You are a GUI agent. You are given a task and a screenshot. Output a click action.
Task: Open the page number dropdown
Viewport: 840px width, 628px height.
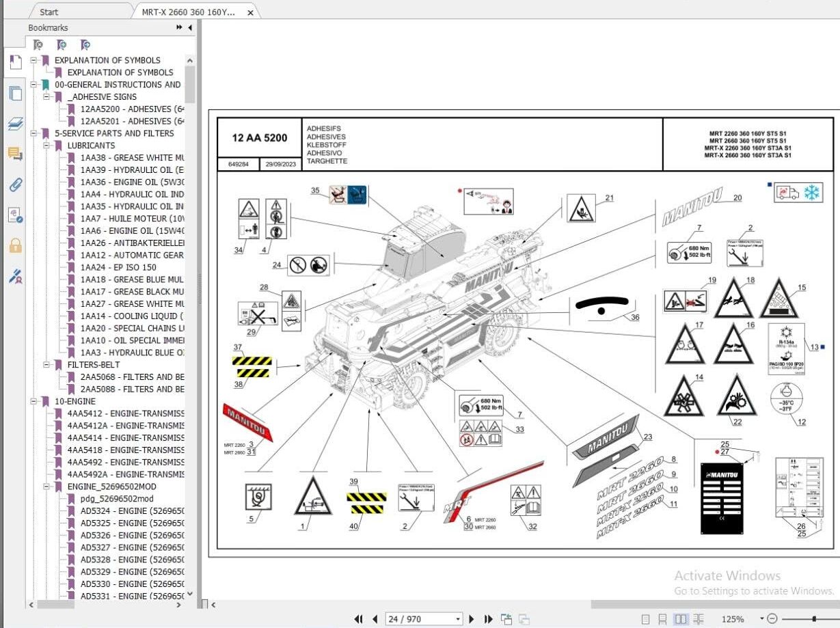(x=459, y=619)
